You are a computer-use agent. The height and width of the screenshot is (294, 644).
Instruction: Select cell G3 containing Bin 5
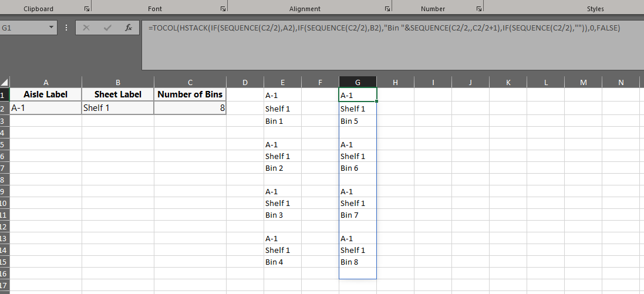pyautogui.click(x=358, y=121)
